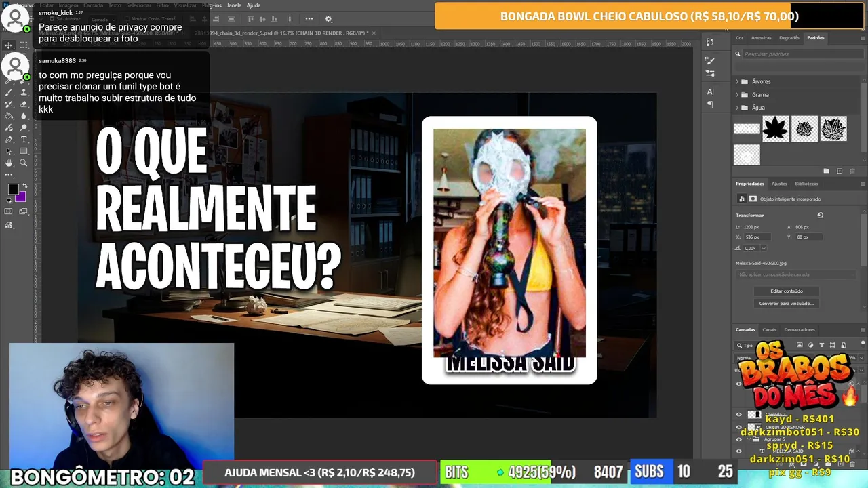This screenshot has height=488, width=868.
Task: Open the Janela menu
Action: tap(234, 5)
